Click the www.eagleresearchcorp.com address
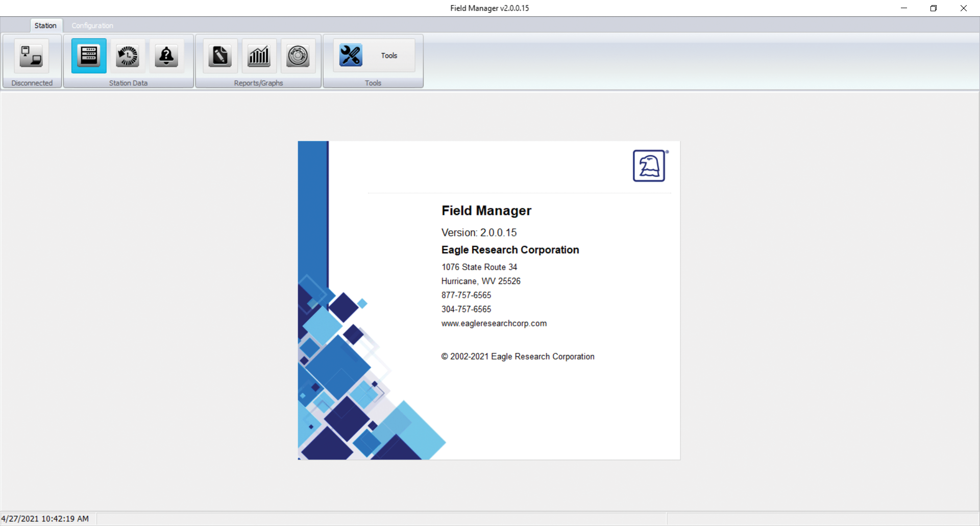Screen dimensions: 980x526 494,323
